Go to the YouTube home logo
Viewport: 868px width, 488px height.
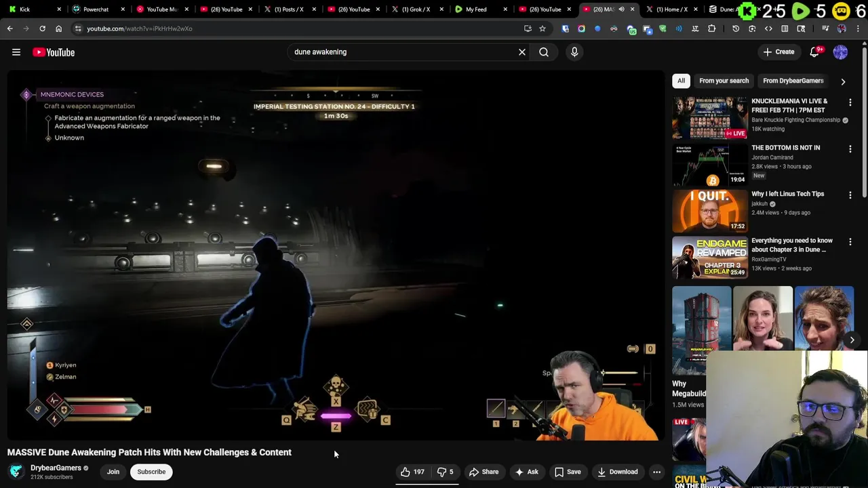coord(54,52)
